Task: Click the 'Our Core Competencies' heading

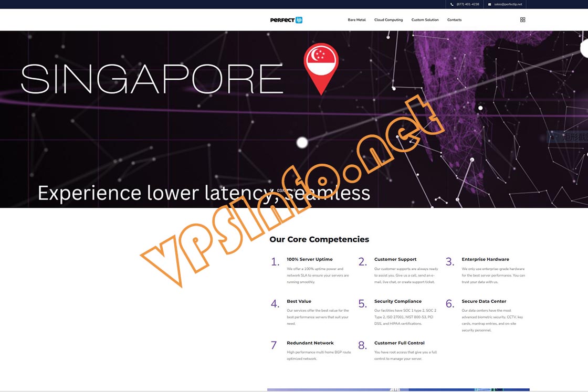Action: [x=319, y=239]
